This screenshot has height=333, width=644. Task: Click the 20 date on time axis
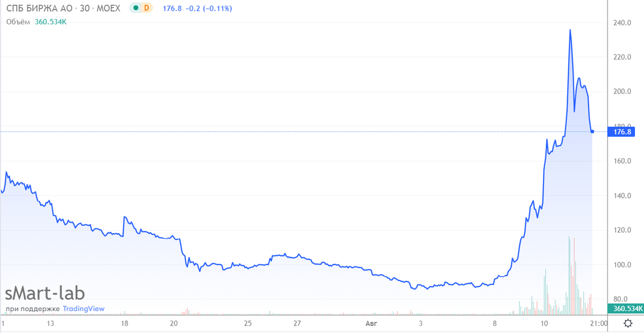point(174,323)
